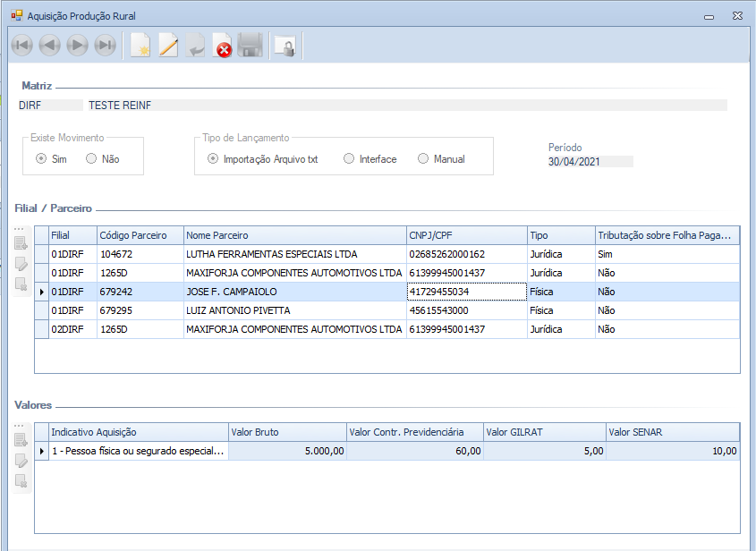Click the pencil edit record icon
Image resolution: width=756 pixels, height=551 pixels.
click(168, 46)
